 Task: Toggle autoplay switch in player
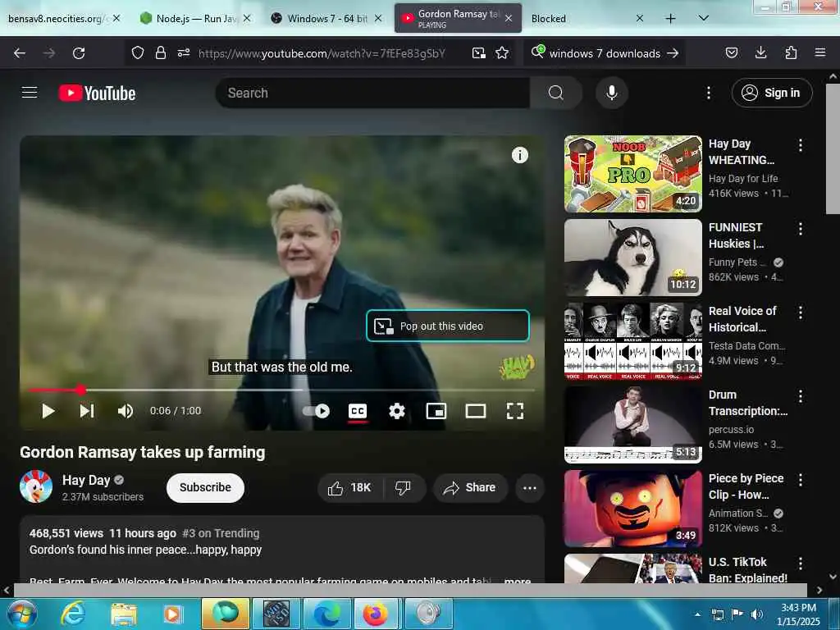(316, 411)
